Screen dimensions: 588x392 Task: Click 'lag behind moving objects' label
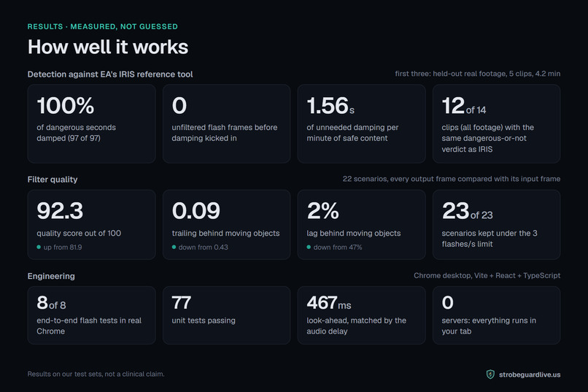coord(354,233)
